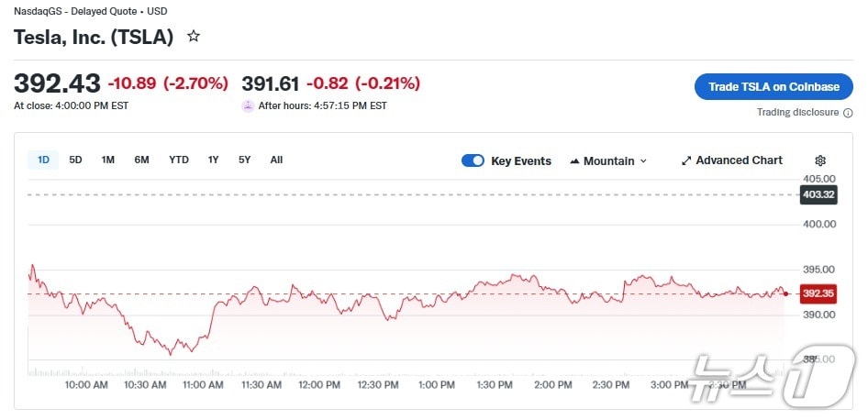The width and height of the screenshot is (868, 420).
Task: Select the 5Y time range
Action: pos(244,160)
